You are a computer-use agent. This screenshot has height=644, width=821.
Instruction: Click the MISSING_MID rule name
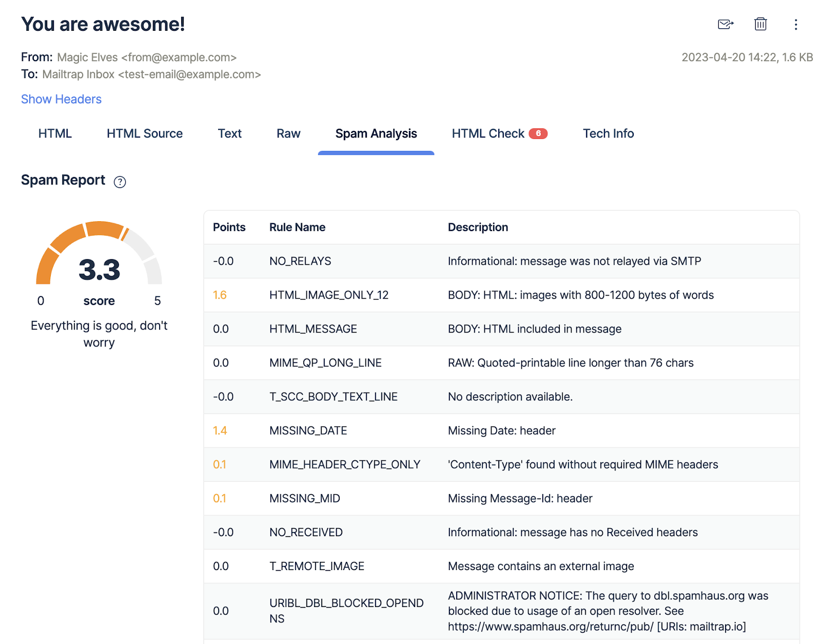point(304,498)
